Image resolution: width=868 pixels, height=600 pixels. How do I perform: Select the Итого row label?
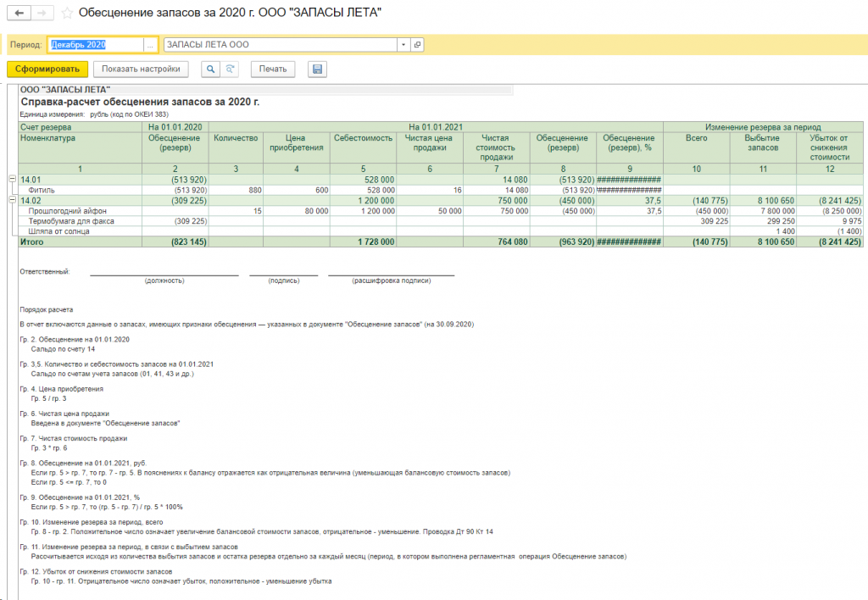[x=31, y=242]
